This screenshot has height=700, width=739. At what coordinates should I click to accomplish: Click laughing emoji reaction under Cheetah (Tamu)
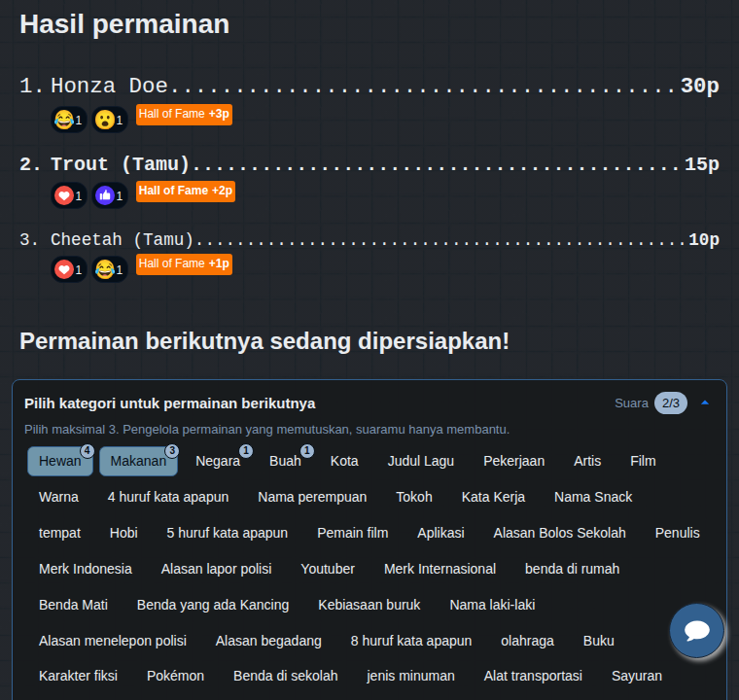(110, 269)
